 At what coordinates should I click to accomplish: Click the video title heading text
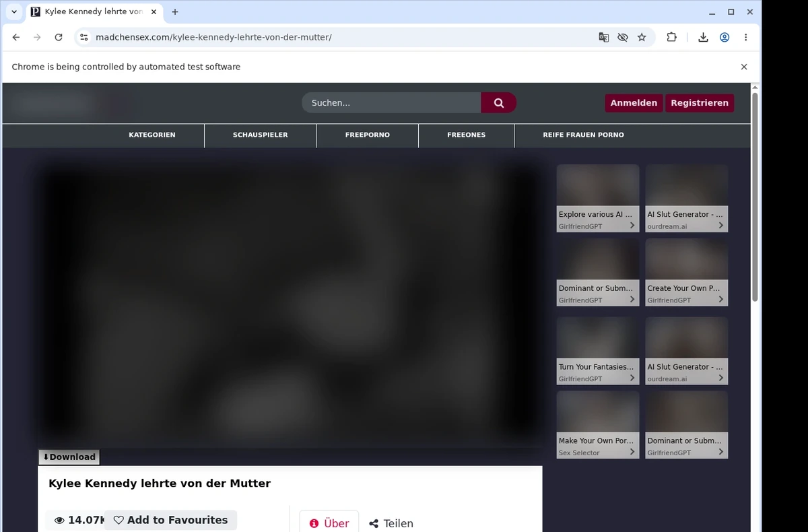pyautogui.click(x=160, y=484)
